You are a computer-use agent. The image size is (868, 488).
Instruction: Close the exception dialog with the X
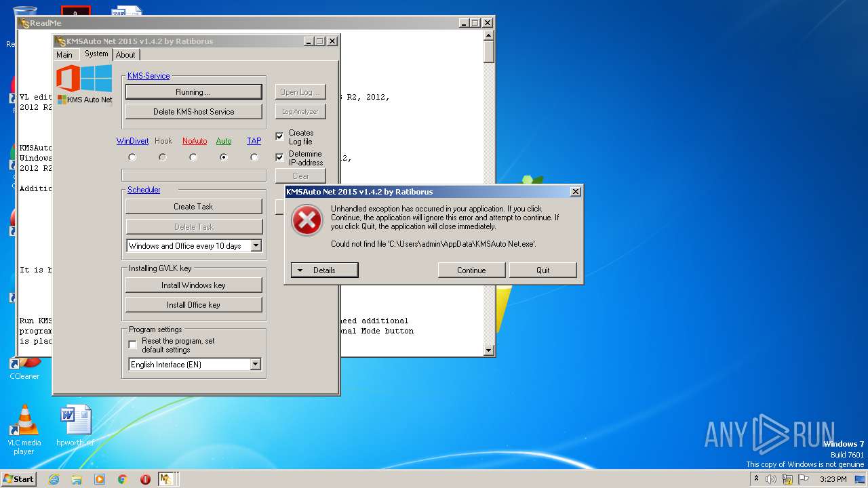coord(576,192)
